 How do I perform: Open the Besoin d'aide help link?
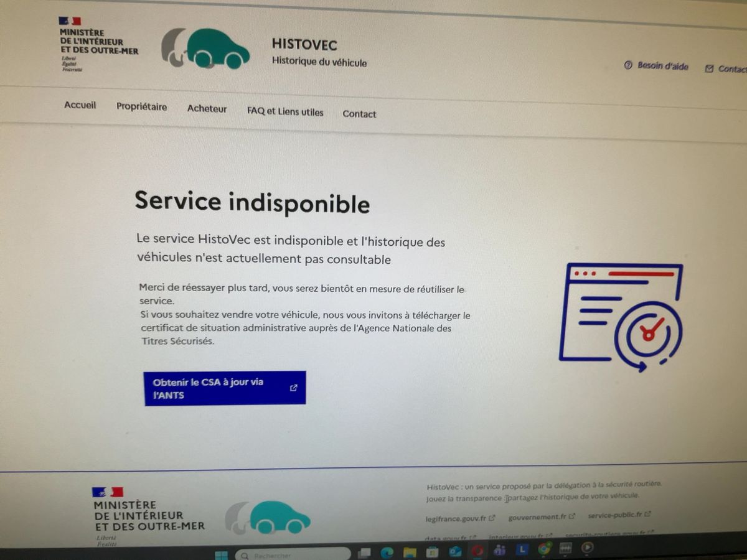[x=656, y=65]
